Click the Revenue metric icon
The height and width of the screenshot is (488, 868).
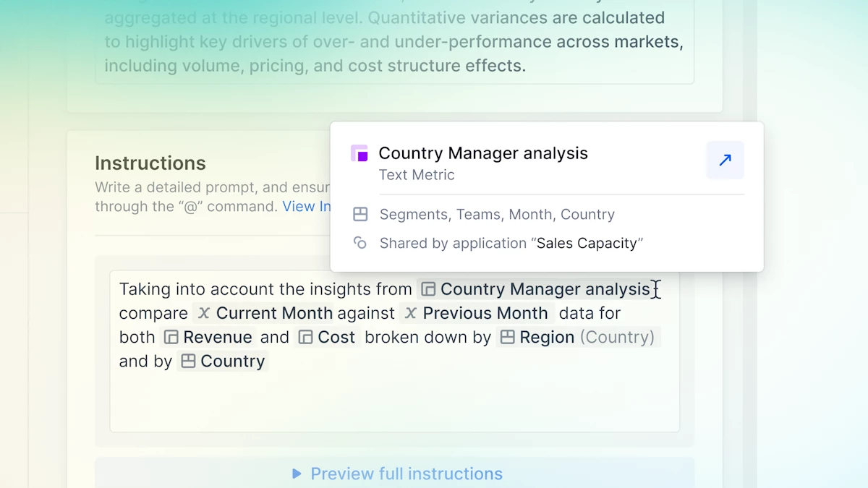pyautogui.click(x=171, y=337)
